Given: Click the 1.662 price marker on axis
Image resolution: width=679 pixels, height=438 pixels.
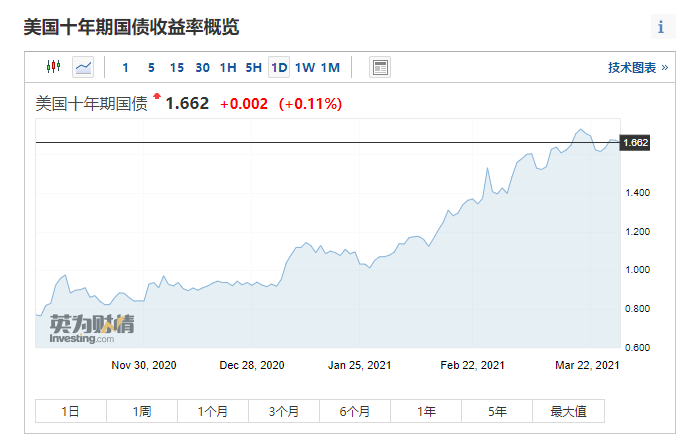Looking at the screenshot, I should coord(635,143).
